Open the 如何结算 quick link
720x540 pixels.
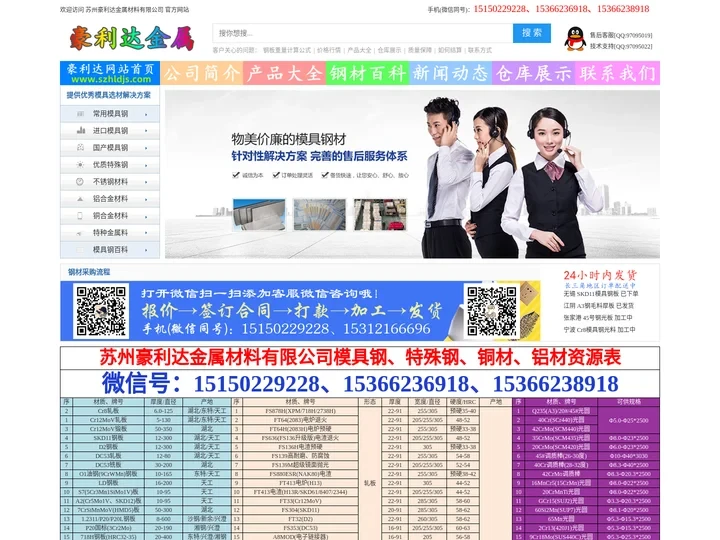click(450, 50)
